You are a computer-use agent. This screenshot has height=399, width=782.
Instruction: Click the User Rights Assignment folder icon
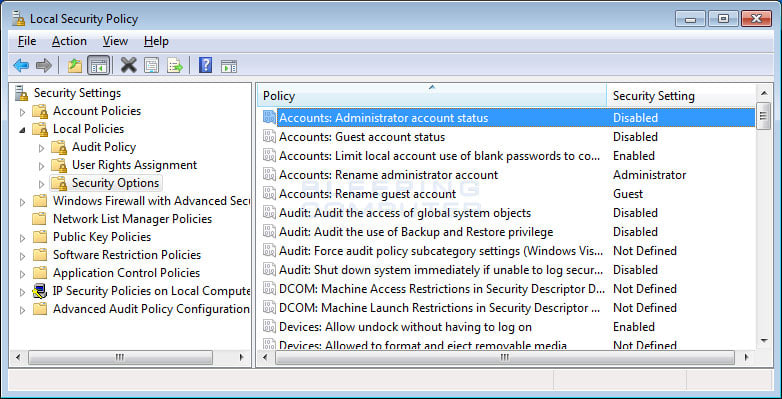[59, 165]
